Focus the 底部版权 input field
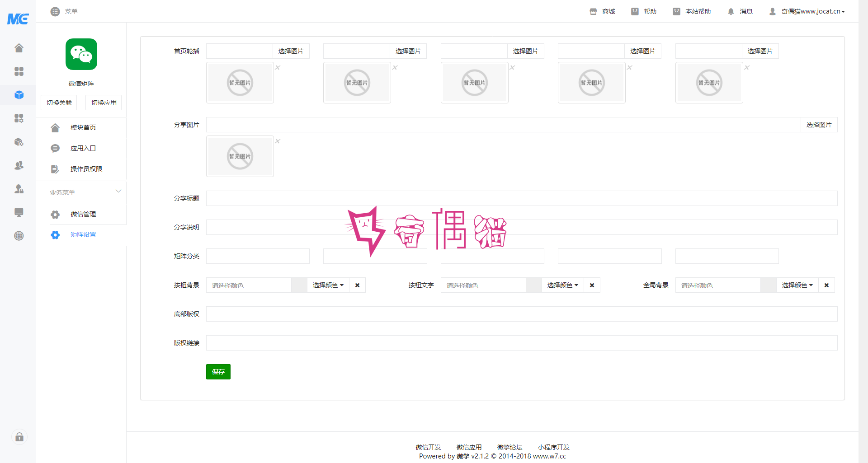This screenshot has height=463, width=868. (522, 314)
